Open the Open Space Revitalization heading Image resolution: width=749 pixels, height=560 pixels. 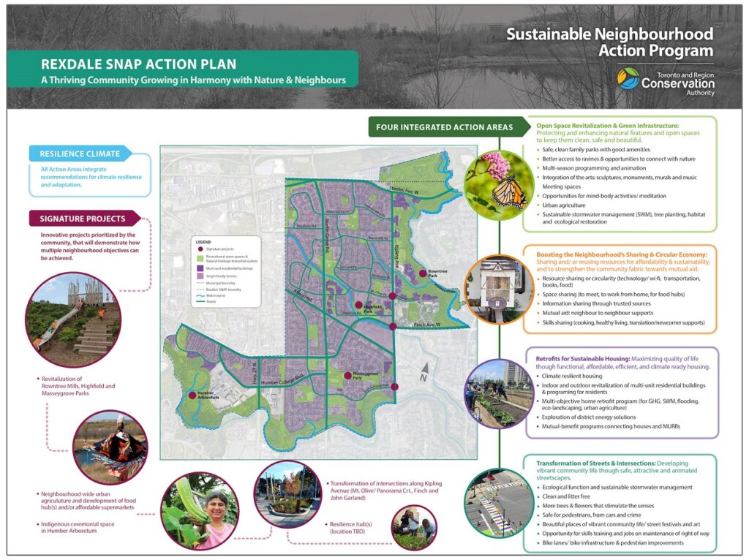click(609, 124)
